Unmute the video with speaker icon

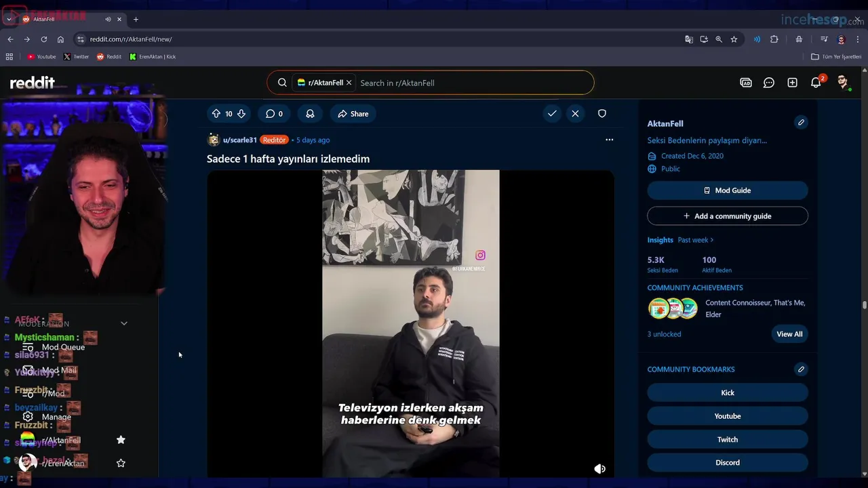(600, 468)
